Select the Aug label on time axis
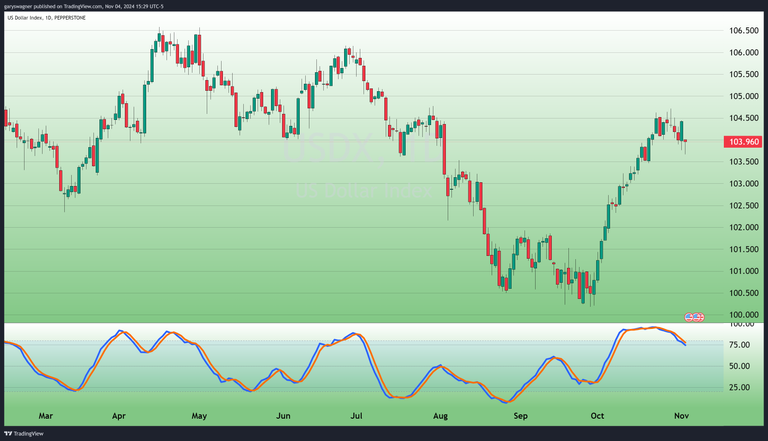The image size is (768, 441). pos(441,414)
